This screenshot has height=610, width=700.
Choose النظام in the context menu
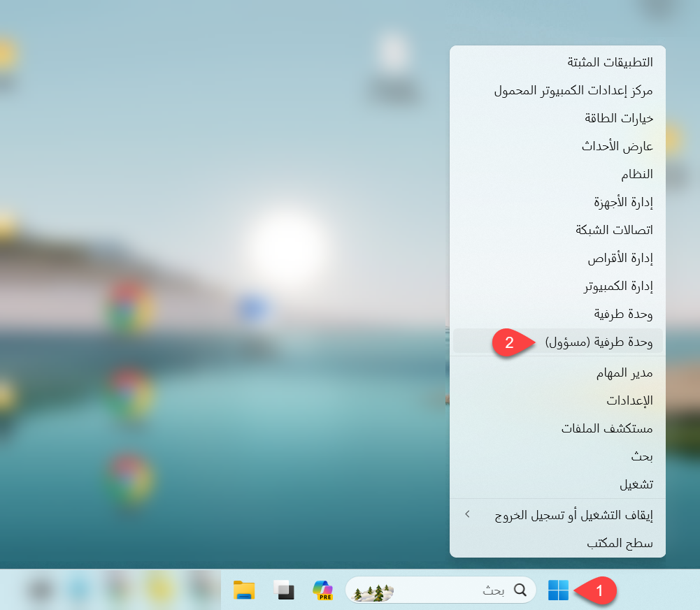(x=557, y=174)
